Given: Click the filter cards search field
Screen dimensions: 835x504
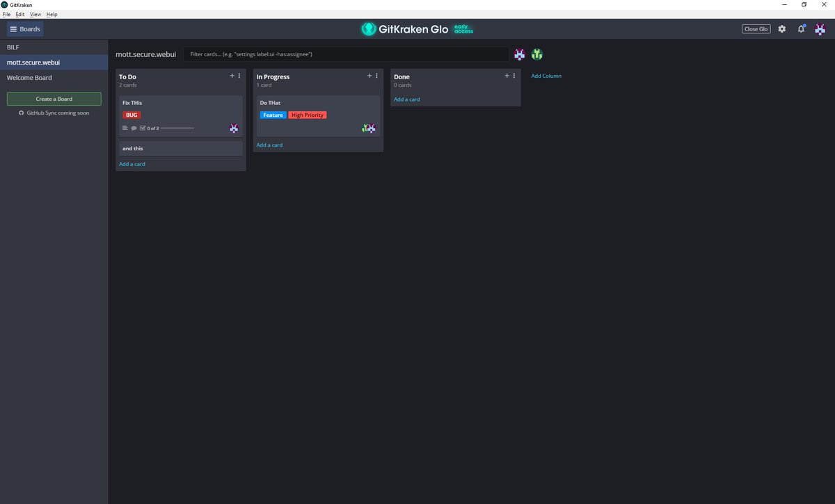Looking at the screenshot, I should pyautogui.click(x=348, y=54).
